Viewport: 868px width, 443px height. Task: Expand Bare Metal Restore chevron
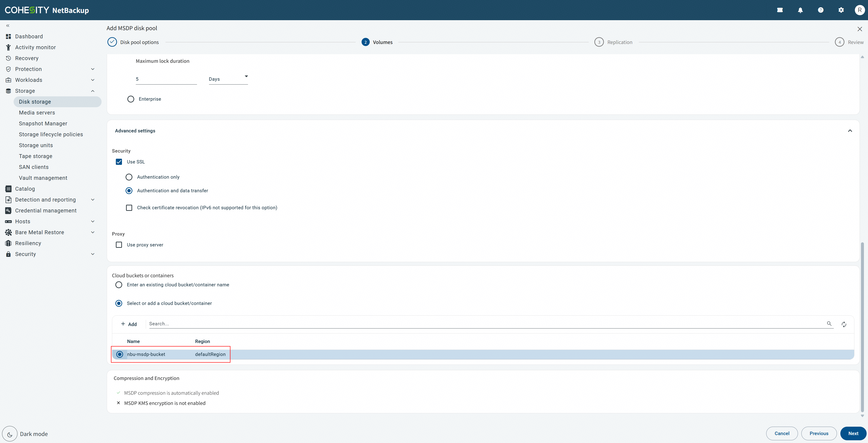point(93,232)
